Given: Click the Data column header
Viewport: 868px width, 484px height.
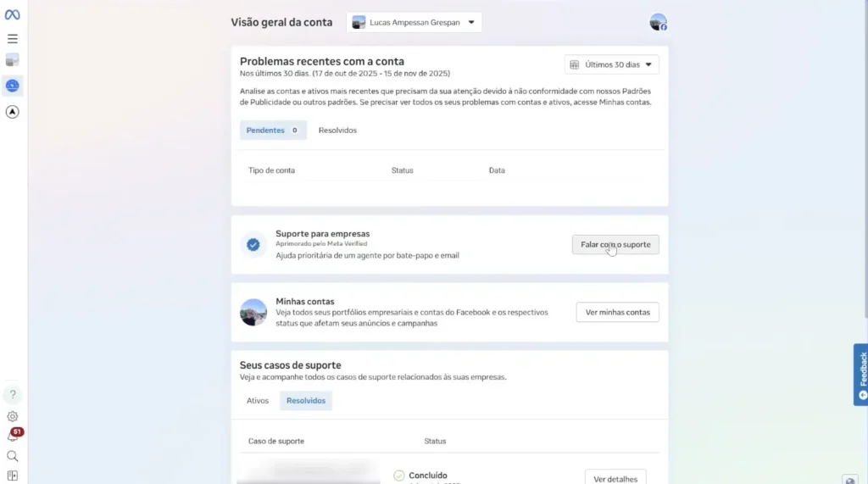Looking at the screenshot, I should click(497, 170).
